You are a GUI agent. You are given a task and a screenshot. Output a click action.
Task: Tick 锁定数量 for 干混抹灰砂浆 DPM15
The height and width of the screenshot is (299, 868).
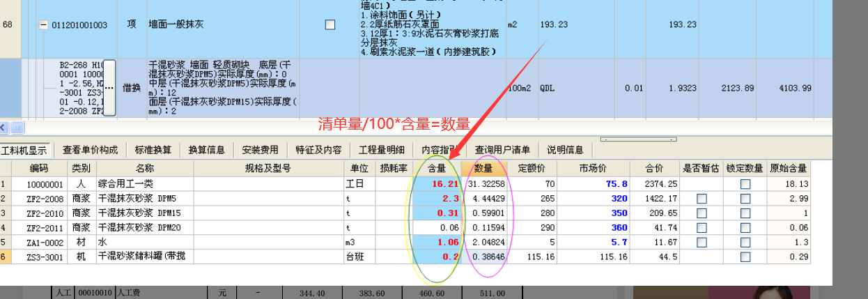coord(745,213)
